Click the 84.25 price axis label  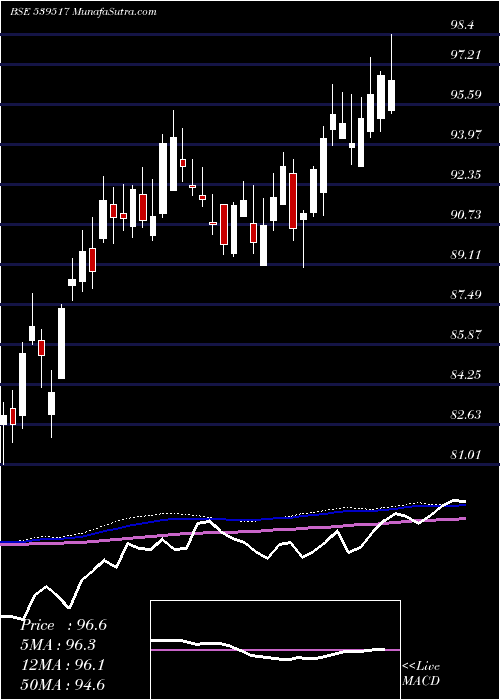466,374
